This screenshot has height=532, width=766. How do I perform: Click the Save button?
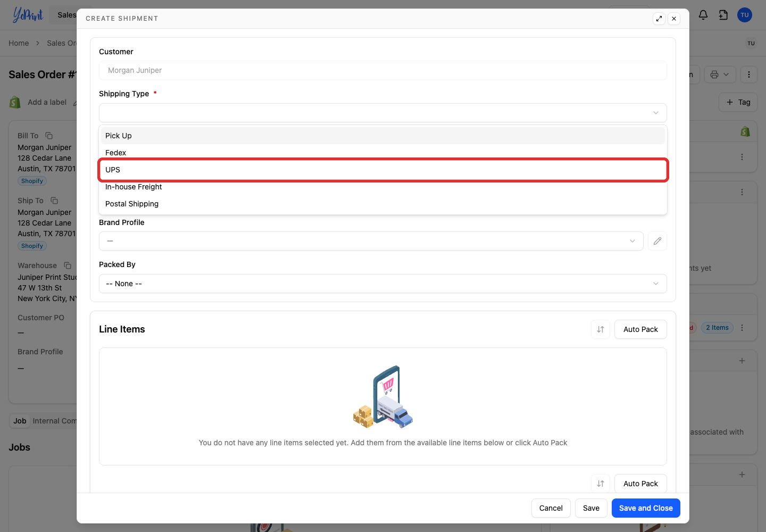click(591, 508)
